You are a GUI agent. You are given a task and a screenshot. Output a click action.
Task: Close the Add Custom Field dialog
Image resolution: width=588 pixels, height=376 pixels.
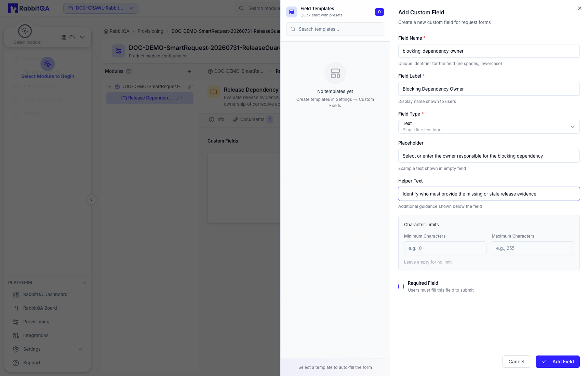pos(580,8)
